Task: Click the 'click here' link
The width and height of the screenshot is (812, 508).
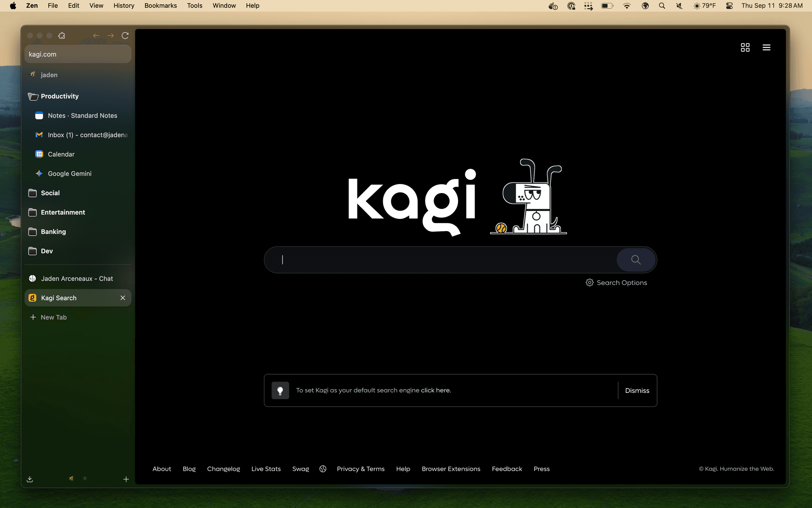Action: [436, 390]
